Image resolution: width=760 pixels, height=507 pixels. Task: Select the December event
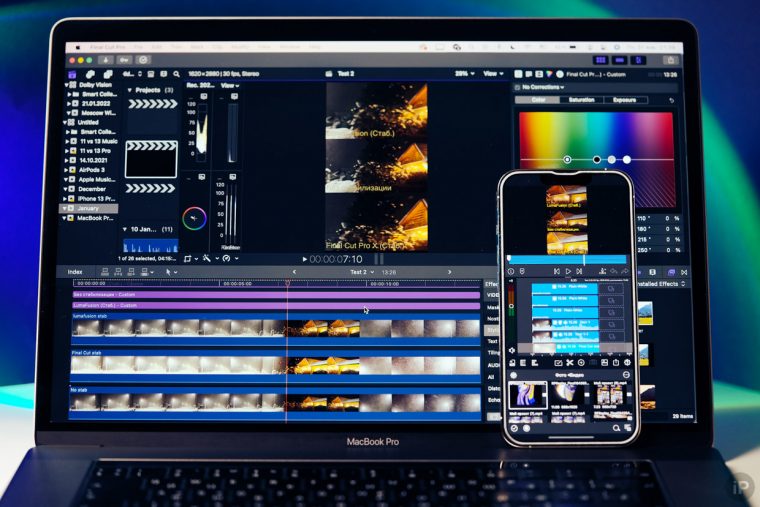tap(91, 190)
